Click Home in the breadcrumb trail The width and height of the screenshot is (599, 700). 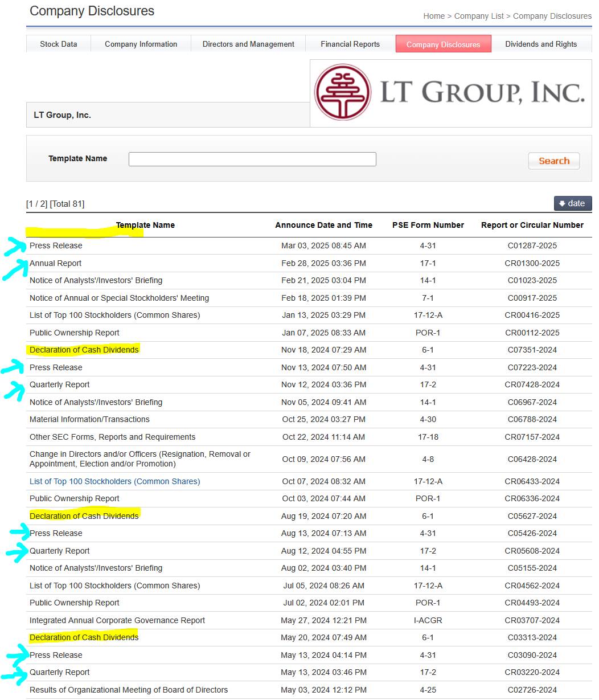(434, 16)
